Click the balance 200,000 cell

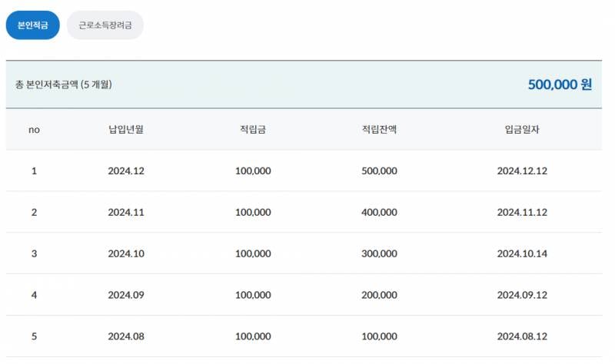pos(379,295)
